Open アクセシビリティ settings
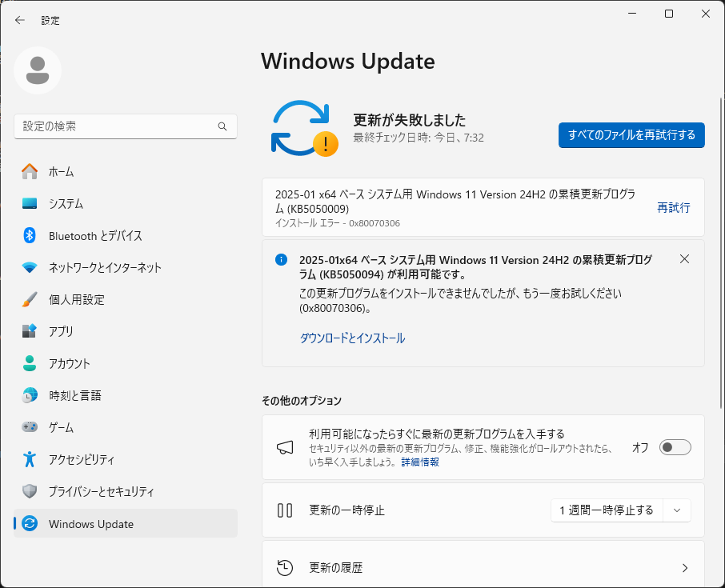The image size is (725, 588). pos(126,459)
